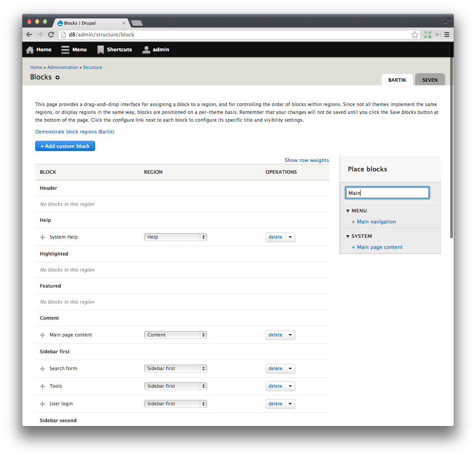Viewport: 476px width, 457px height.
Task: Delete the Tools block
Action: coord(275,386)
